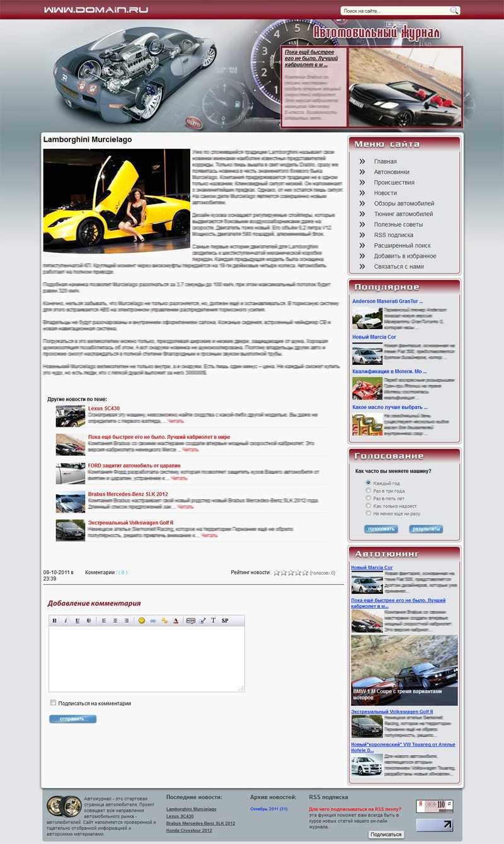Click Добавить в избранное menu item
Viewport: 504px width, 844px height.
tap(404, 256)
